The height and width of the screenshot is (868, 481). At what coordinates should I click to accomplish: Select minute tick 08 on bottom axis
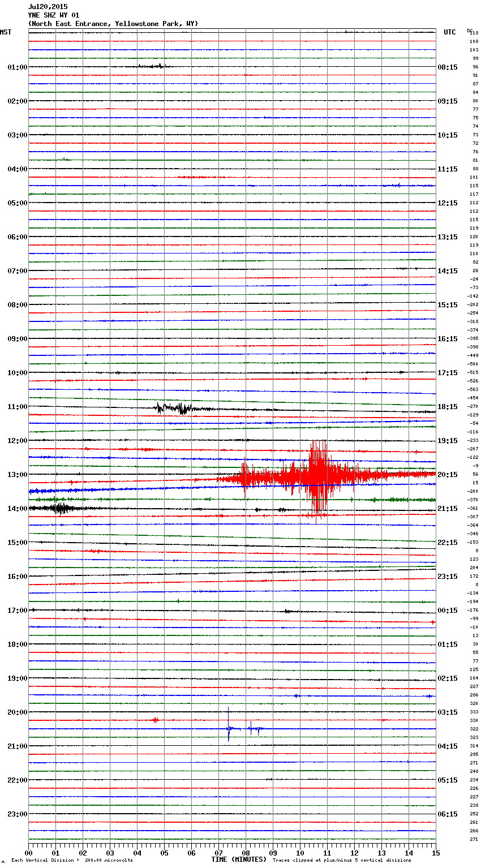tap(246, 853)
